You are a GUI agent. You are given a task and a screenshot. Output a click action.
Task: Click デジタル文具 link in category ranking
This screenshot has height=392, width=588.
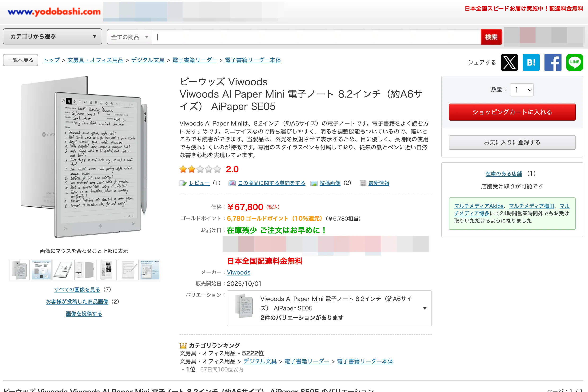click(x=260, y=361)
